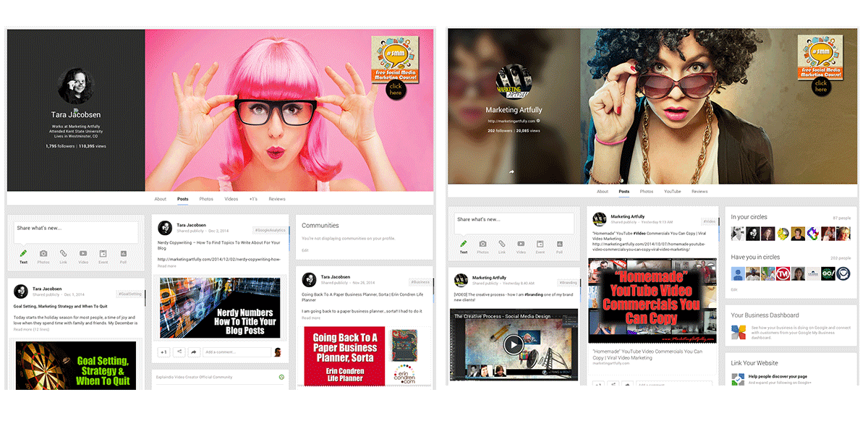Open the Reviews tab on Tara Jacobsen profile
Viewport: 868px width, 434px height.
point(277,199)
